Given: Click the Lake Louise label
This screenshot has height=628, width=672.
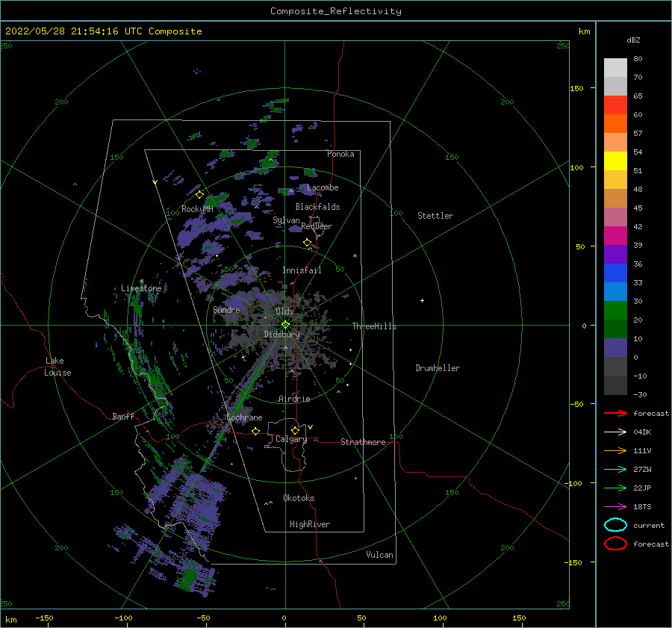Looking at the screenshot, I should tap(57, 367).
